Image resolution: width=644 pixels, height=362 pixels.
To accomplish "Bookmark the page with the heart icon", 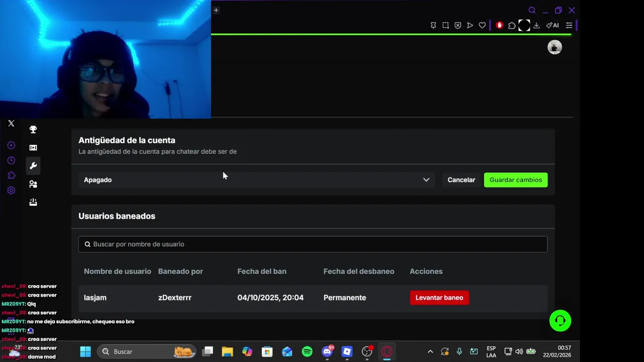I will pyautogui.click(x=482, y=25).
